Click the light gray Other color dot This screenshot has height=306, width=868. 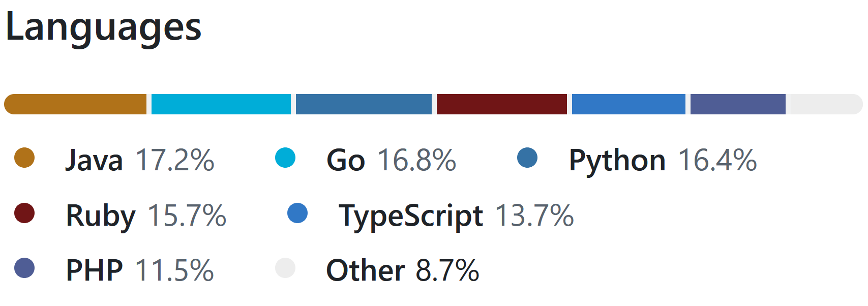285,268
